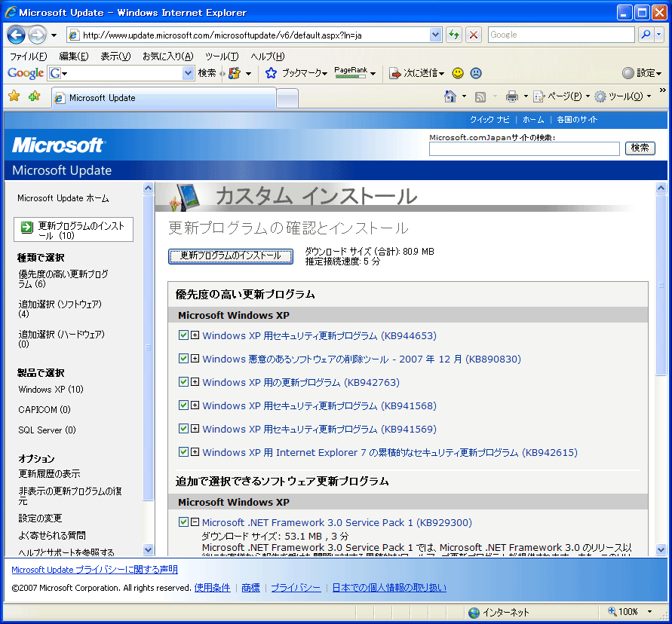Open the Google toolbar search box dropdown
This screenshot has width=672, height=624.
pyautogui.click(x=188, y=73)
